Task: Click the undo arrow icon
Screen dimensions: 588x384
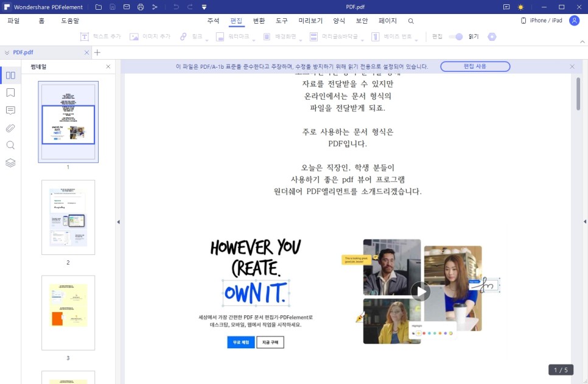Action: 176,7
